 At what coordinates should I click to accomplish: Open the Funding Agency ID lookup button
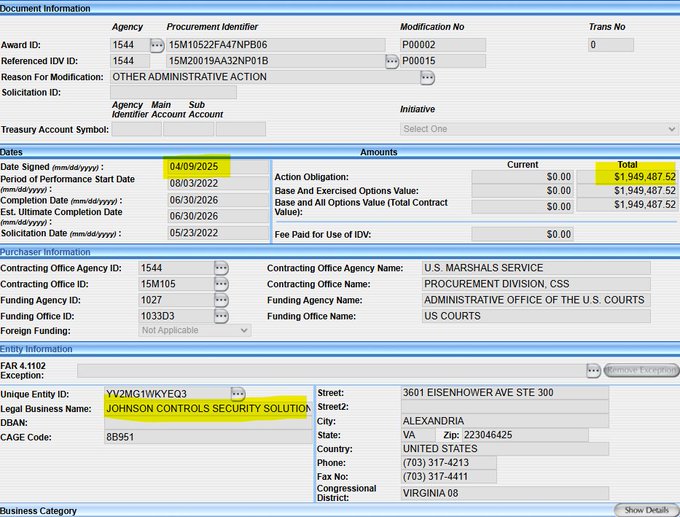point(221,300)
